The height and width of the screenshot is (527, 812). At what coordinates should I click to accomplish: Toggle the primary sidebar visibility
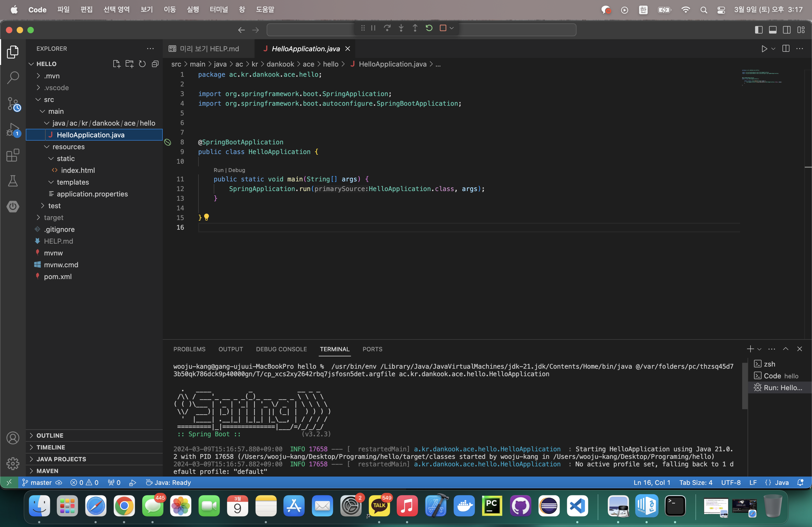[x=759, y=30]
